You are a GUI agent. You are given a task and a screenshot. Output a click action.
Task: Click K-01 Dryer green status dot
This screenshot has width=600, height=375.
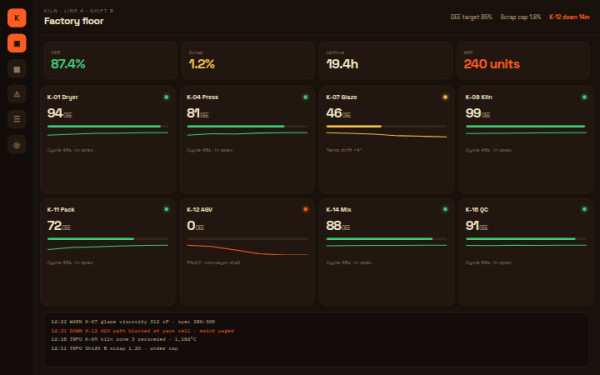coord(166,97)
